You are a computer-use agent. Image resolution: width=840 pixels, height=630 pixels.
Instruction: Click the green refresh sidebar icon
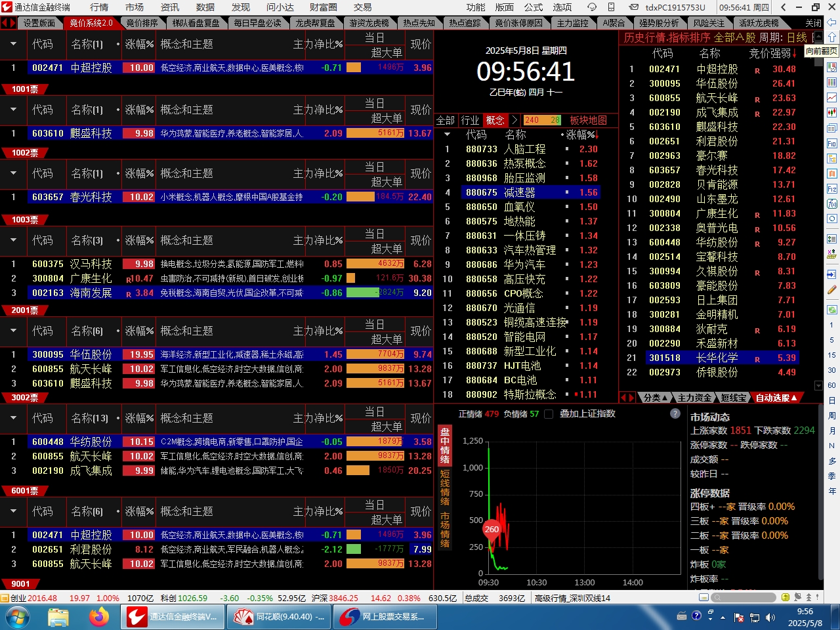832,309
